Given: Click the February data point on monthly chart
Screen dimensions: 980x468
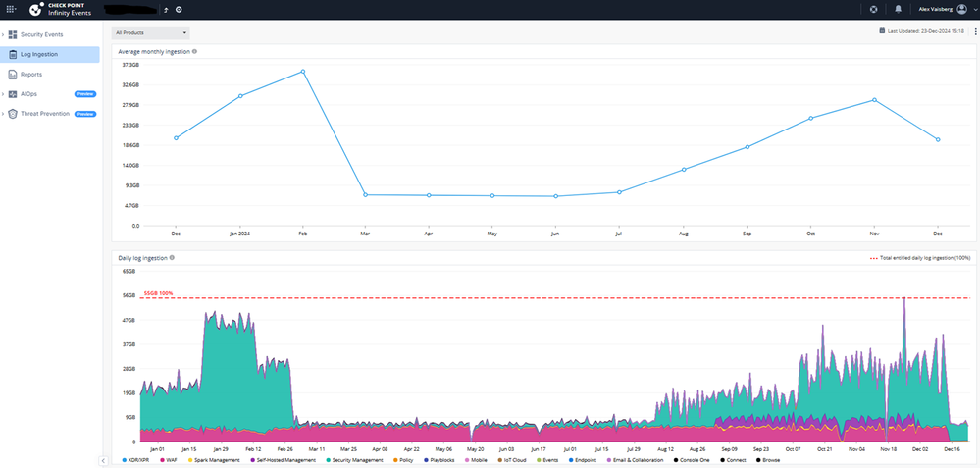Looking at the screenshot, I should click(302, 72).
